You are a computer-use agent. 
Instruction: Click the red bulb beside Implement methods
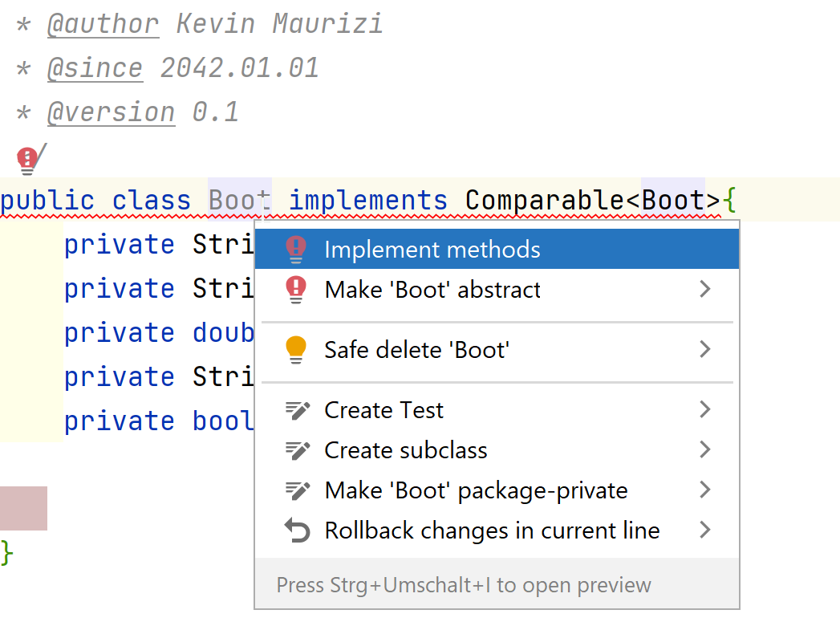(296, 250)
